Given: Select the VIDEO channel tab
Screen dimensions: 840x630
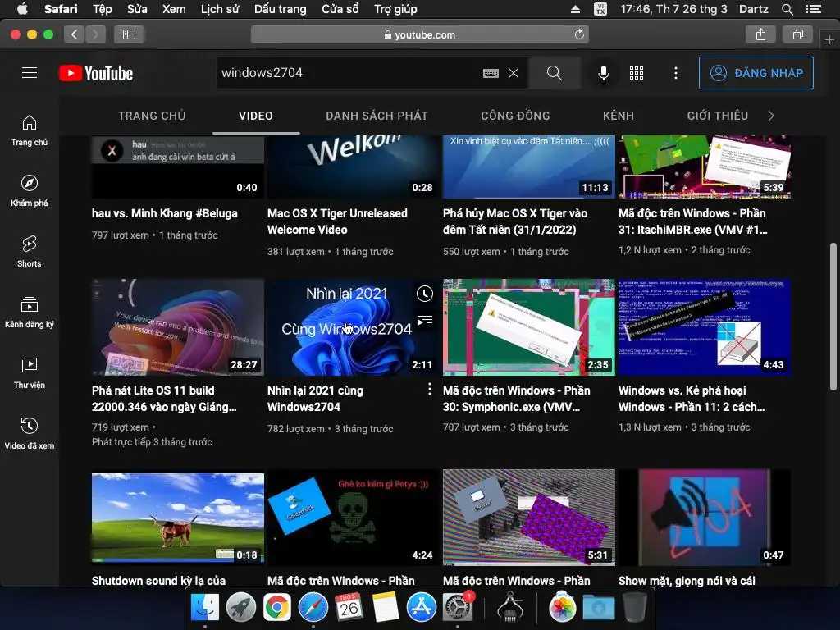Looking at the screenshot, I should click(256, 116).
